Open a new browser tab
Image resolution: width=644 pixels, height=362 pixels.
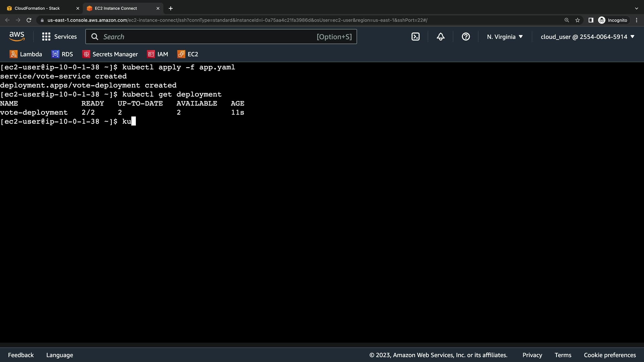(171, 8)
